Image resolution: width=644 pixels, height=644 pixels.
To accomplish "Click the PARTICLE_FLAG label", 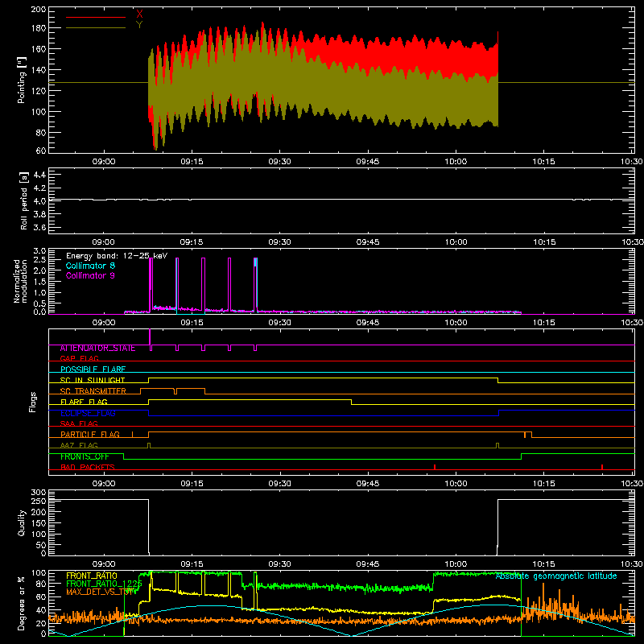I will (x=90, y=435).
